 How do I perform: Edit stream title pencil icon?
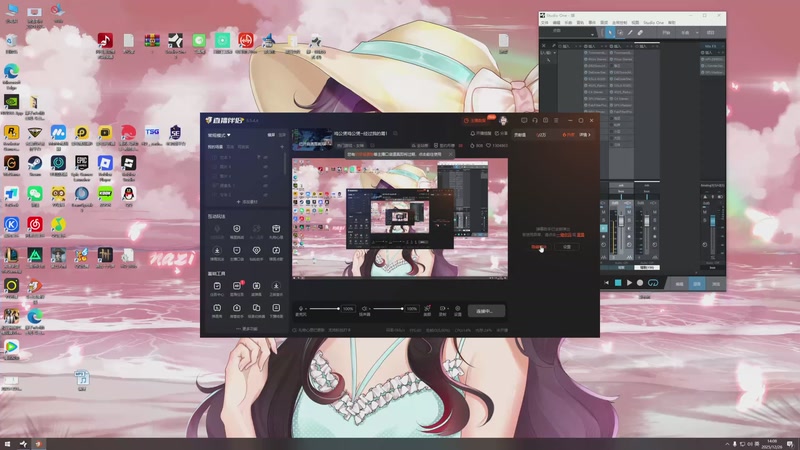pos(395,134)
